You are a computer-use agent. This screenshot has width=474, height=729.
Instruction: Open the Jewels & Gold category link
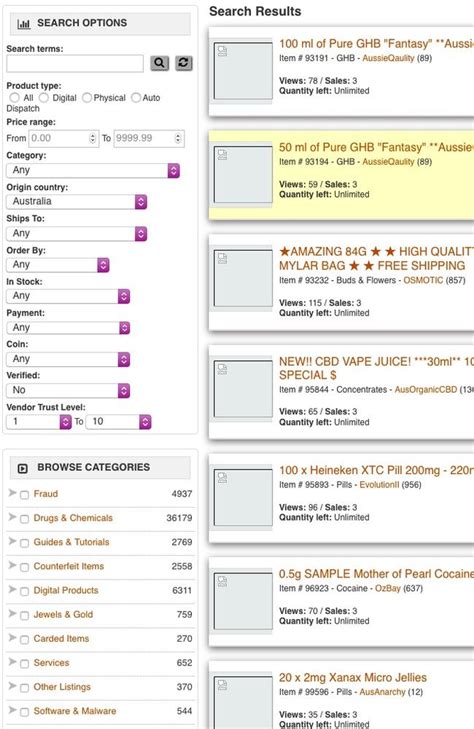[63, 614]
